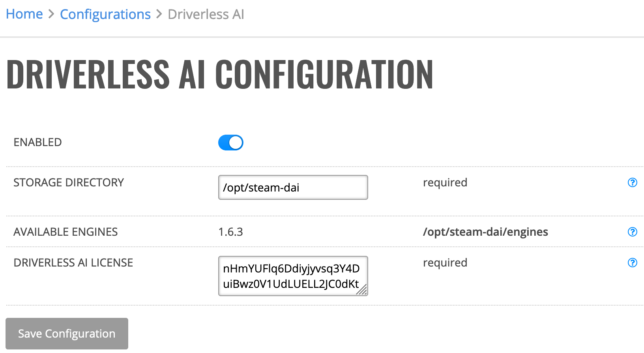Click Driverless AI breadcrumb text
Image resolution: width=644 pixels, height=353 pixels.
[206, 14]
